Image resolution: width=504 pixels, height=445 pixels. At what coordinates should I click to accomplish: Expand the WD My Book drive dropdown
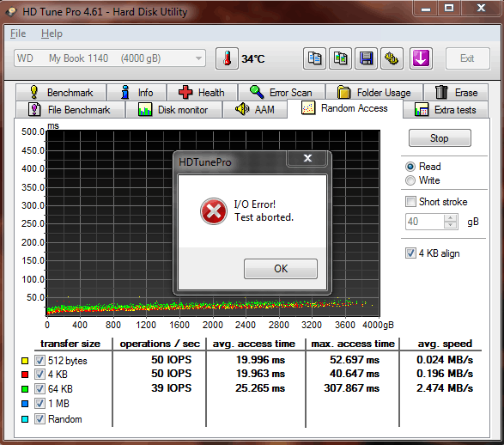[x=110, y=58]
